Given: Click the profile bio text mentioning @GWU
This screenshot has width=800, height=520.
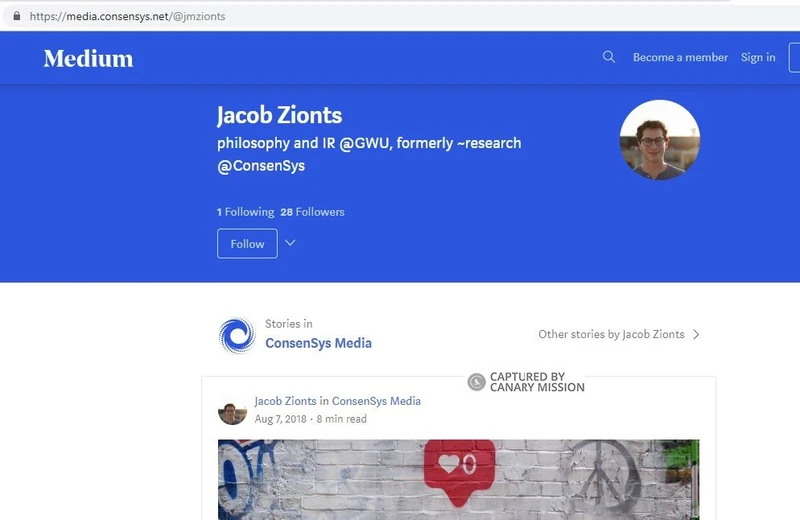Looking at the screenshot, I should (369, 154).
